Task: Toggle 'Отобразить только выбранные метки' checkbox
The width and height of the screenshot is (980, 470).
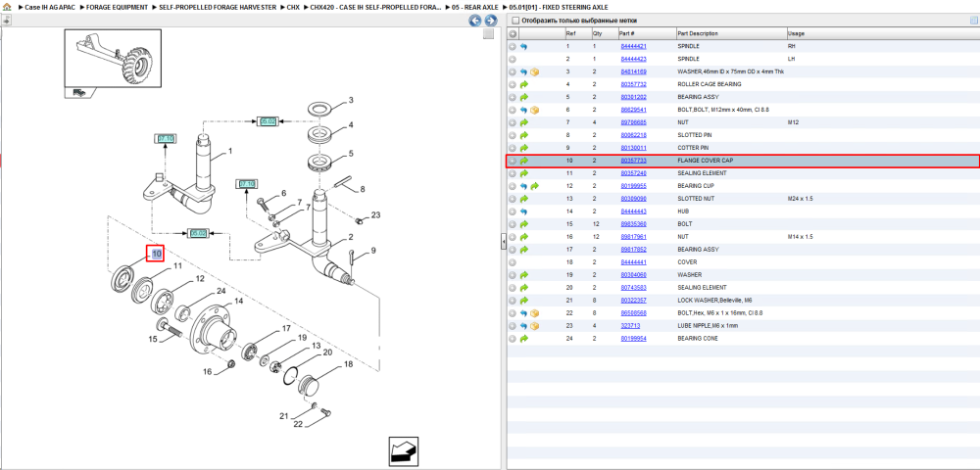Action: [515, 21]
